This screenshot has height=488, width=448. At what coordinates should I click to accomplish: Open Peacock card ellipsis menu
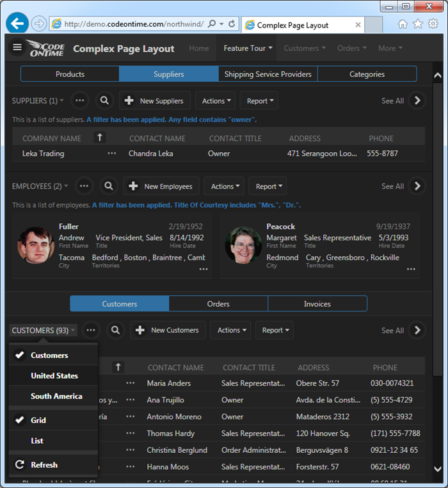tap(411, 269)
